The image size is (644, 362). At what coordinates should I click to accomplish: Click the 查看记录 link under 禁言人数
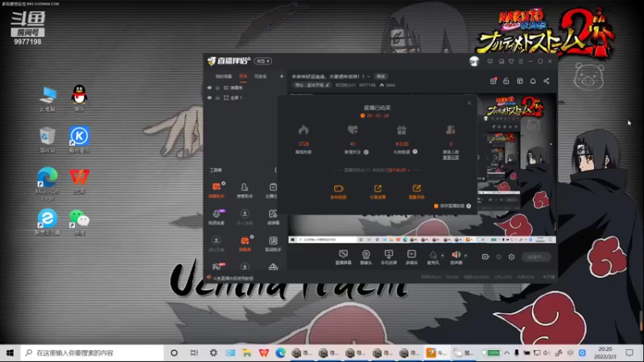pyautogui.click(x=451, y=158)
